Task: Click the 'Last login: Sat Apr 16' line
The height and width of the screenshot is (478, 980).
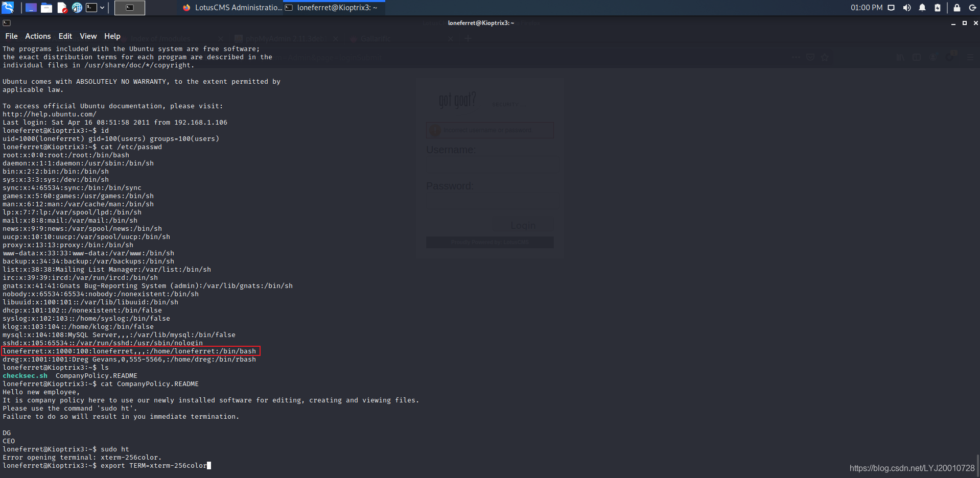Action: tap(115, 123)
